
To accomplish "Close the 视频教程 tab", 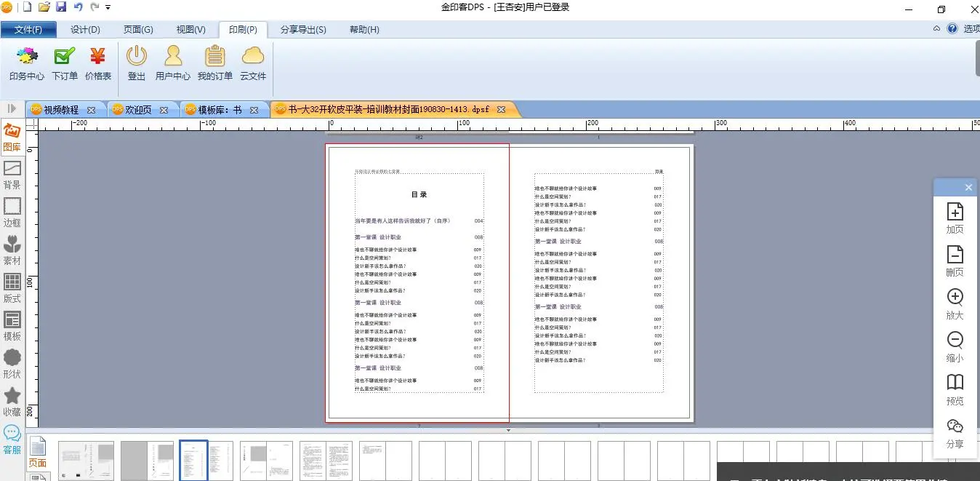I will (x=91, y=110).
